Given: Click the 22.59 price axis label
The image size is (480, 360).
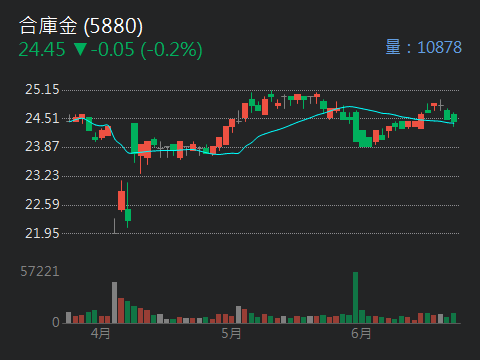Looking at the screenshot, I should [x=42, y=204].
